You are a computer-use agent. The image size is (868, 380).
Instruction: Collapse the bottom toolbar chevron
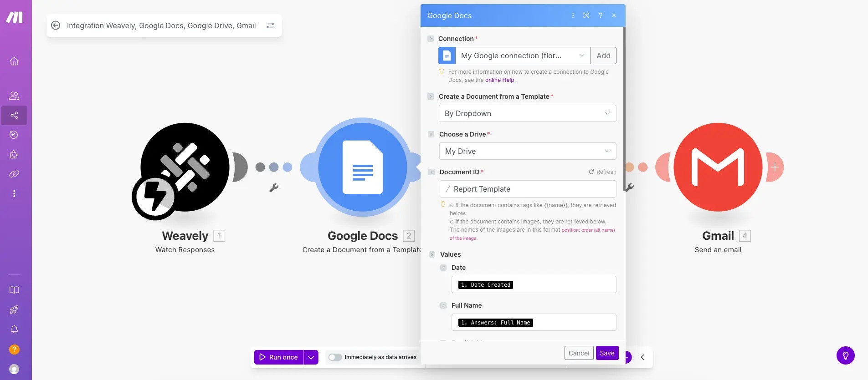642,357
